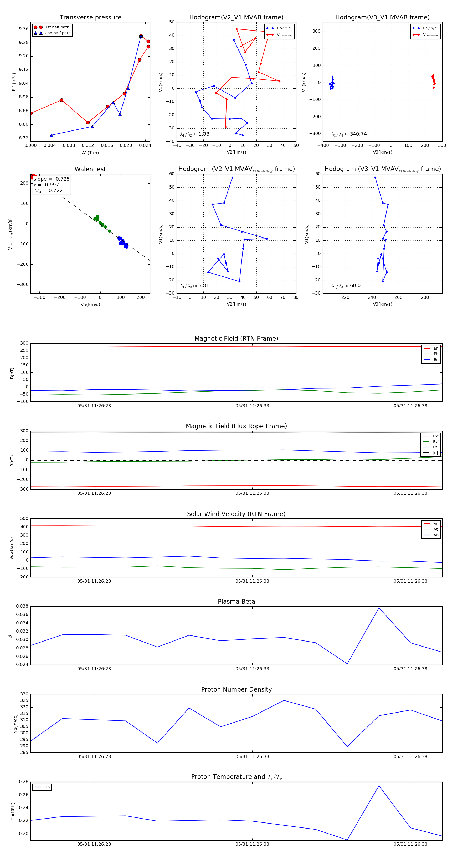Click the "M_A = 0.722" text
The height and width of the screenshot is (868, 473).
point(48,191)
